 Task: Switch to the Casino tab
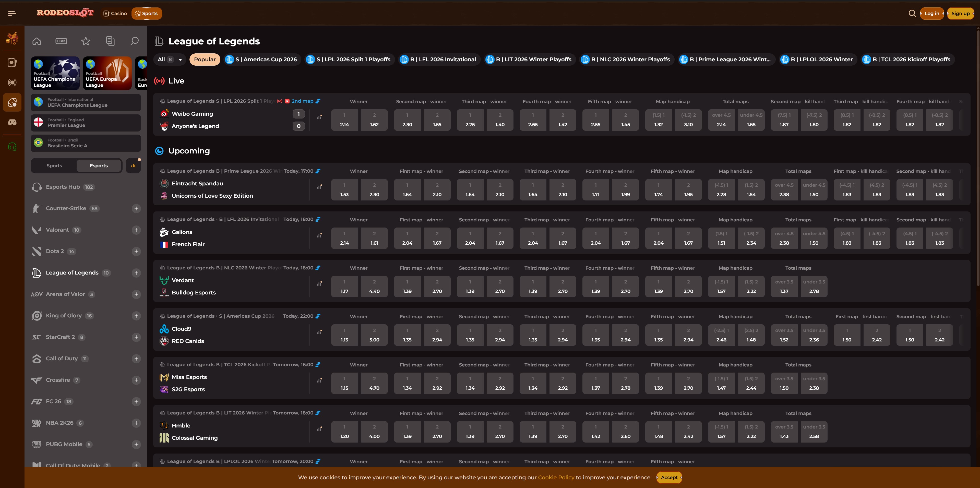[x=115, y=13]
